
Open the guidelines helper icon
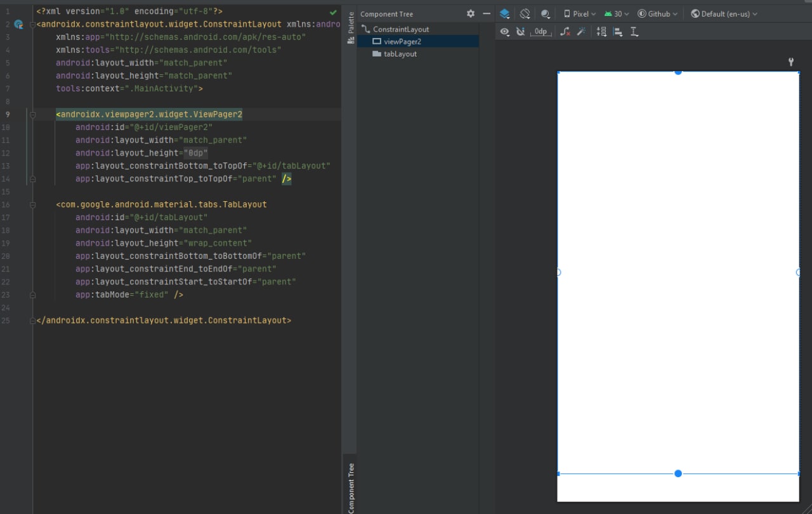634,32
